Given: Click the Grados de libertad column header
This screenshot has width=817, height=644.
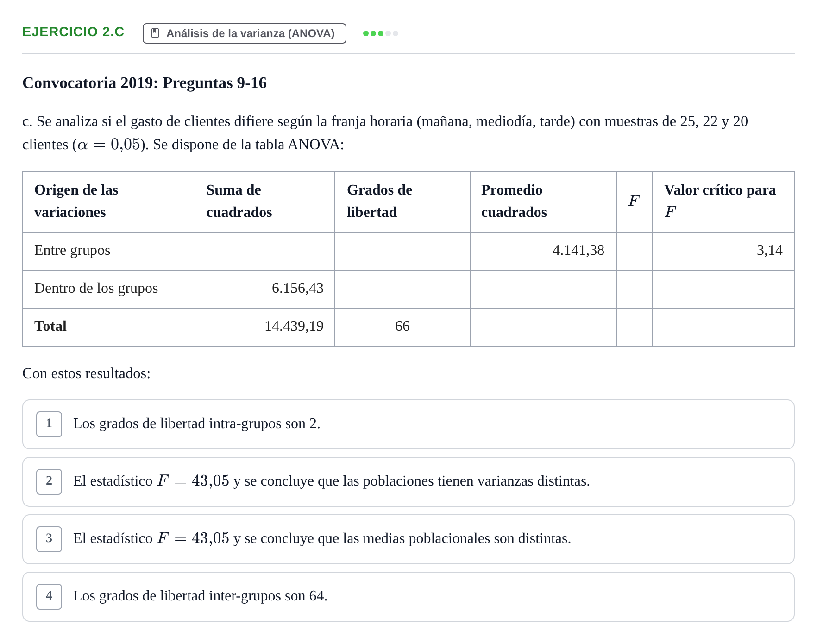Looking at the screenshot, I should point(402,202).
